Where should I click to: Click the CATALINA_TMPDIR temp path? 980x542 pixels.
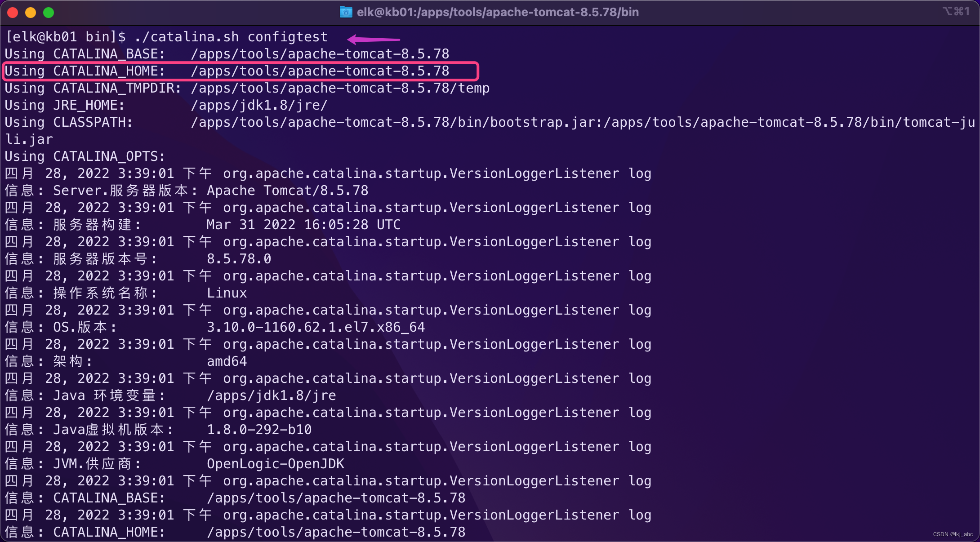click(340, 88)
